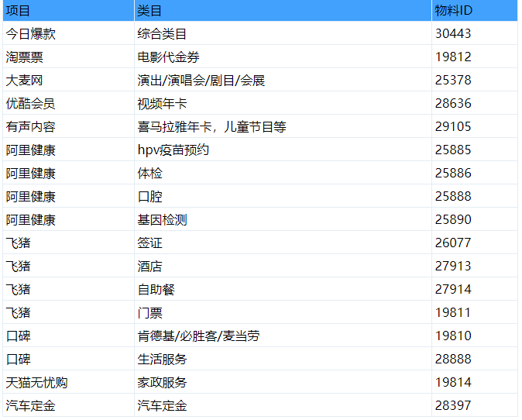Image resolution: width=522 pixels, height=420 pixels.
Task: Click material ID 30443
Action: (475, 33)
